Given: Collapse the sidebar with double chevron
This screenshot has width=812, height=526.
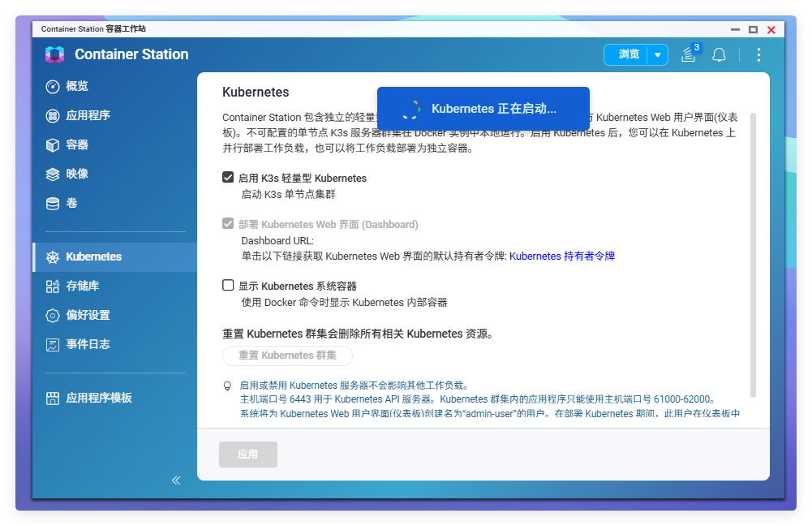Looking at the screenshot, I should tap(176, 480).
